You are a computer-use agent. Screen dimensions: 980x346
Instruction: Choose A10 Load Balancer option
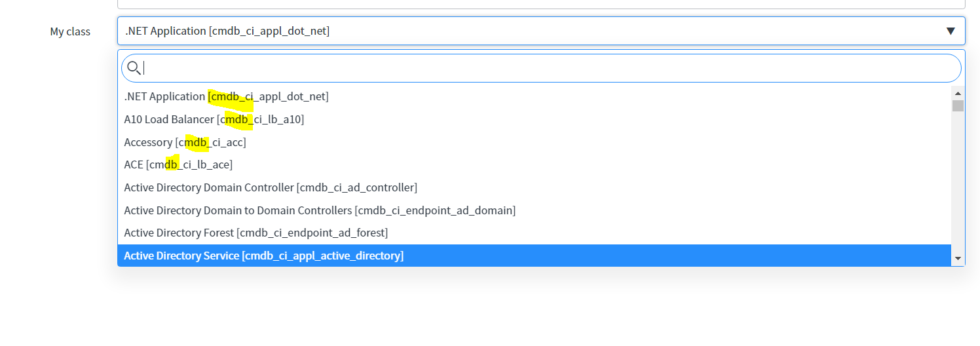coord(535,119)
